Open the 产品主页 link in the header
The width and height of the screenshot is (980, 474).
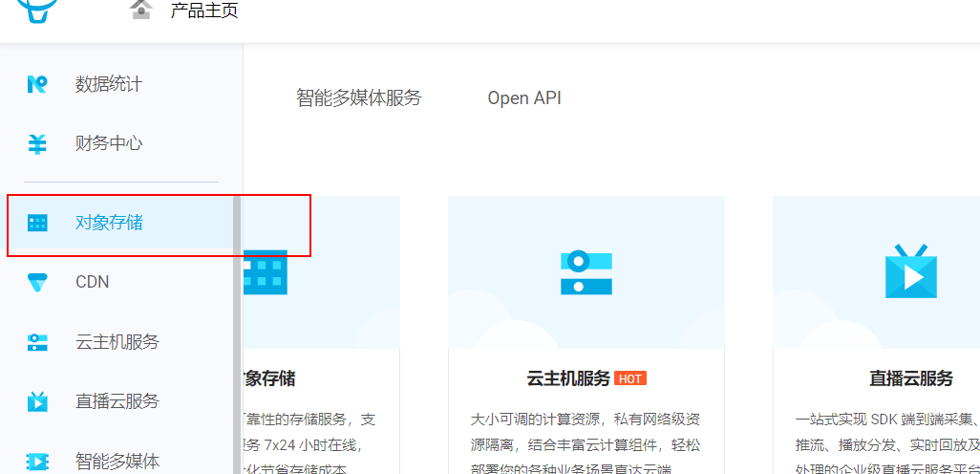[204, 10]
